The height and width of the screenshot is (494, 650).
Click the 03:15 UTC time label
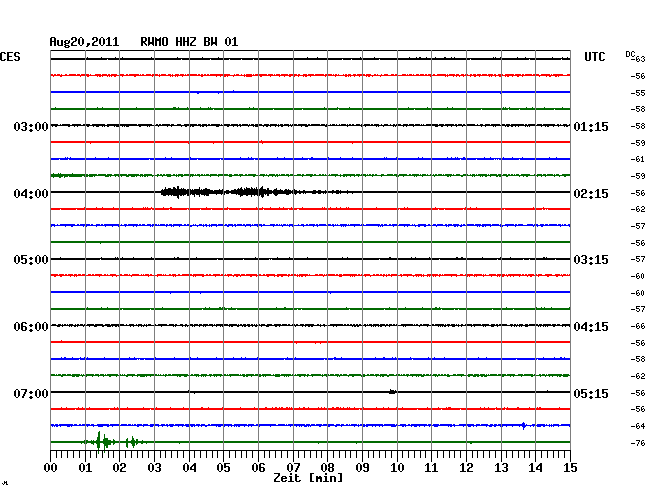click(591, 260)
